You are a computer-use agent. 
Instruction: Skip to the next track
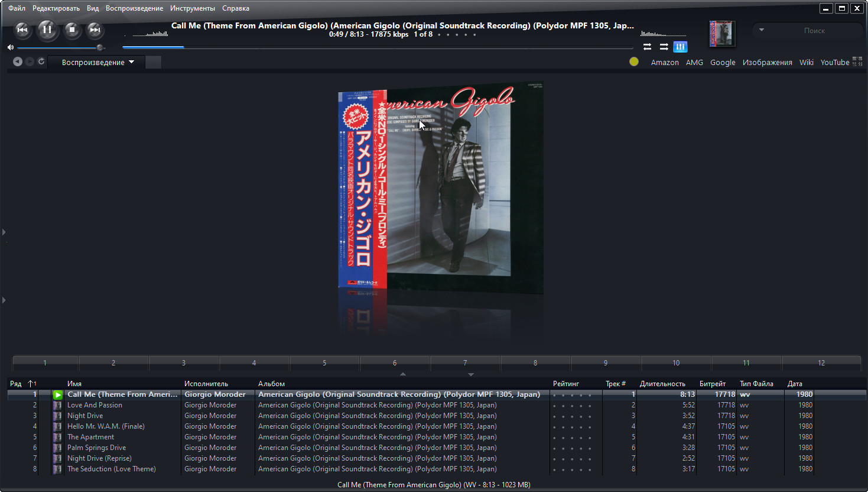coord(95,30)
